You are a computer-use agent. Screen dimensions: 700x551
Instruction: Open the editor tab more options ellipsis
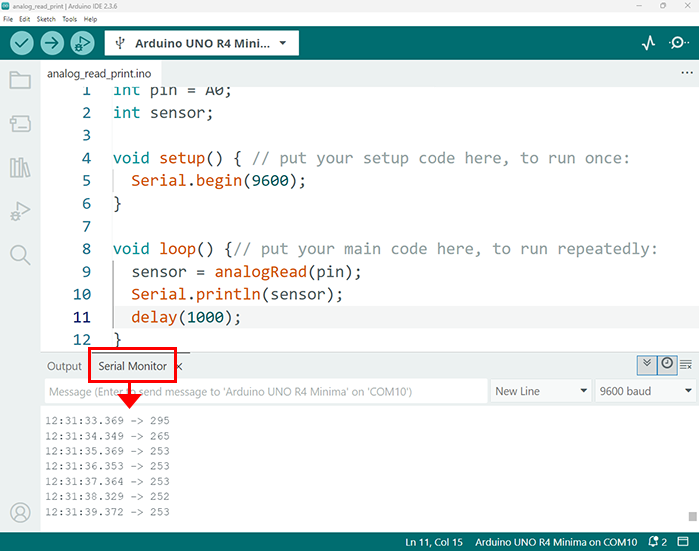coord(687,73)
